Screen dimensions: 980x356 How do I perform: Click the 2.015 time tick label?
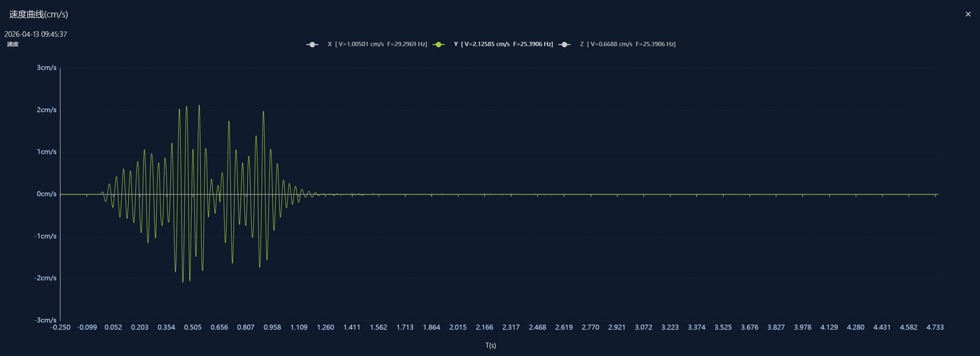click(x=458, y=327)
